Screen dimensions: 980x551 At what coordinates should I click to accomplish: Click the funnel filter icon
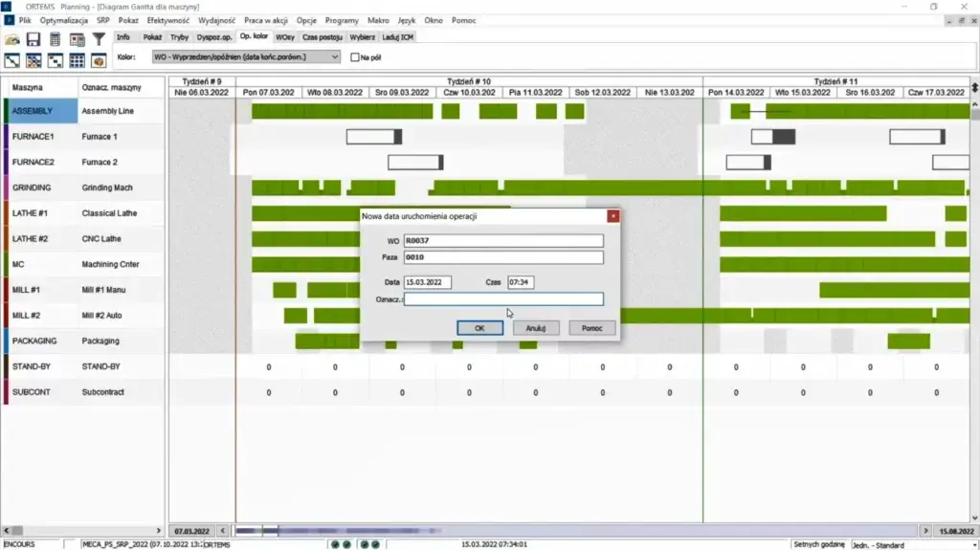click(x=98, y=39)
